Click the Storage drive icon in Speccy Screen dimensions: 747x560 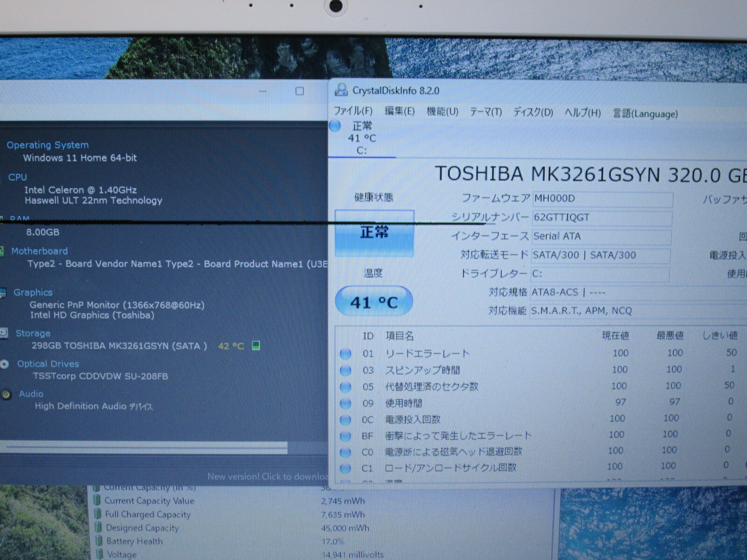[x=4, y=333]
